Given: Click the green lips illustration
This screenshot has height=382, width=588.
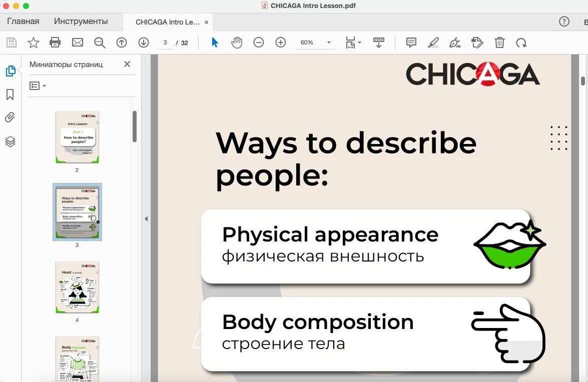Looking at the screenshot, I should click(x=509, y=244).
